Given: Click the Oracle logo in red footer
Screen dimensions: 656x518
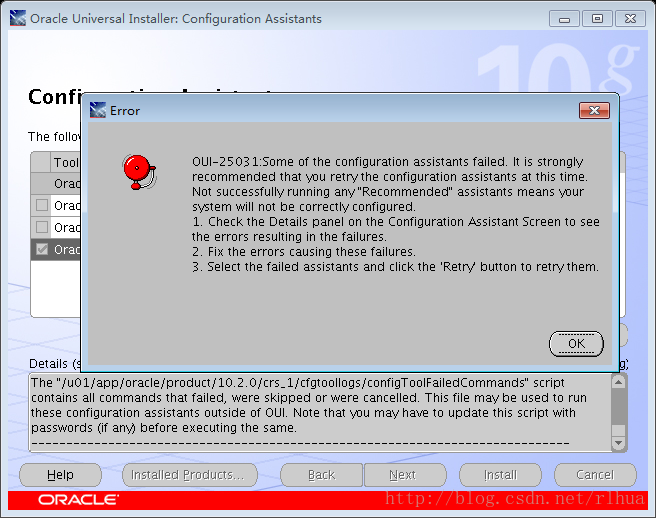Looking at the screenshot, I should [x=78, y=500].
